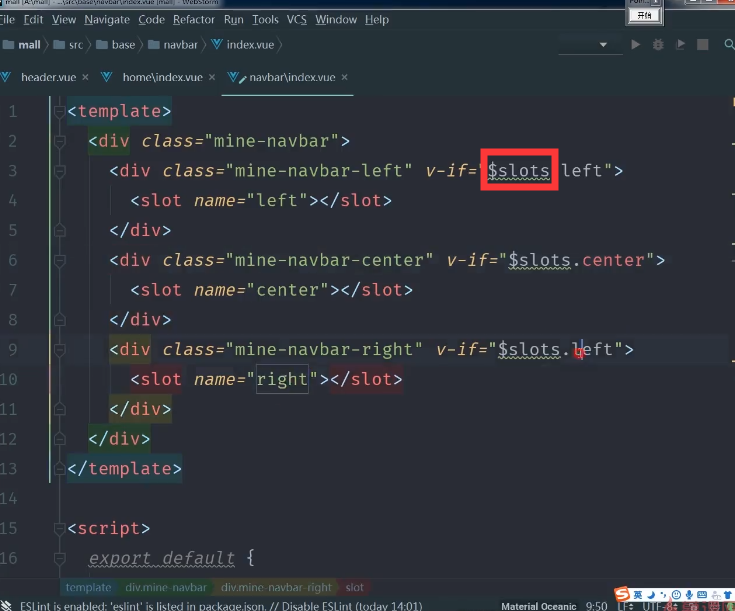
Task: Click ESLint is enabled status message
Action: tap(221, 606)
